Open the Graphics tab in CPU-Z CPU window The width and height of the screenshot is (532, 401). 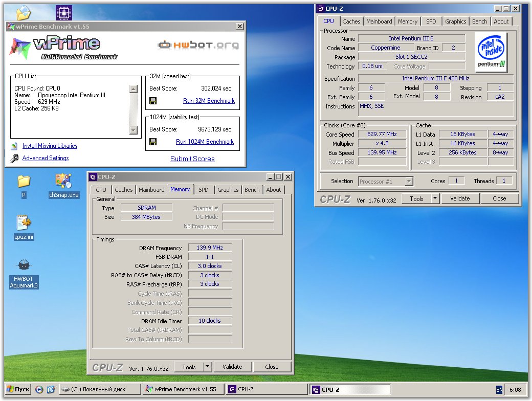(x=455, y=21)
